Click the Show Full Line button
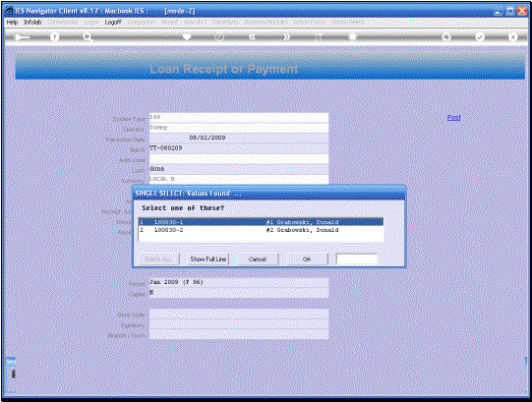This screenshot has width=532, height=402. pyautogui.click(x=208, y=259)
